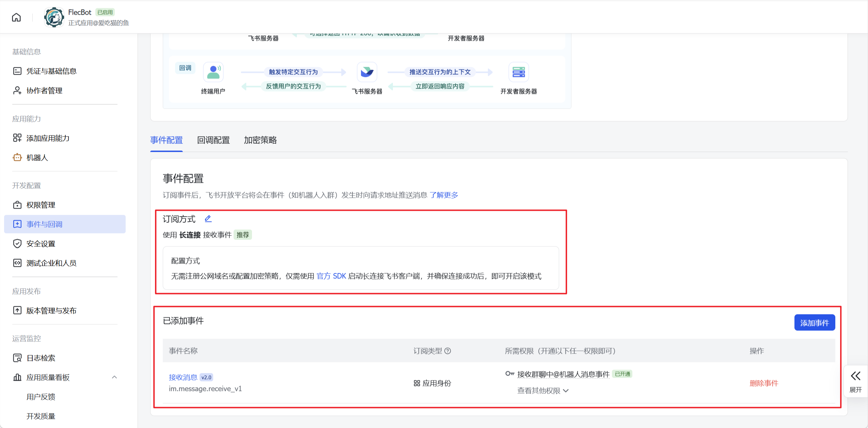The width and height of the screenshot is (868, 428).
Task: Click the 凭证与基础信息 card icon
Action: (x=17, y=71)
